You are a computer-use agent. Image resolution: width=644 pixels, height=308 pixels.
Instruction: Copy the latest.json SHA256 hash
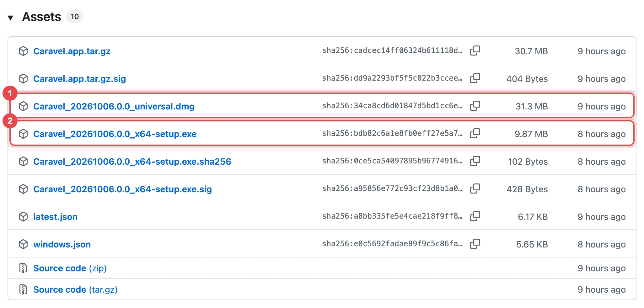pyautogui.click(x=475, y=216)
